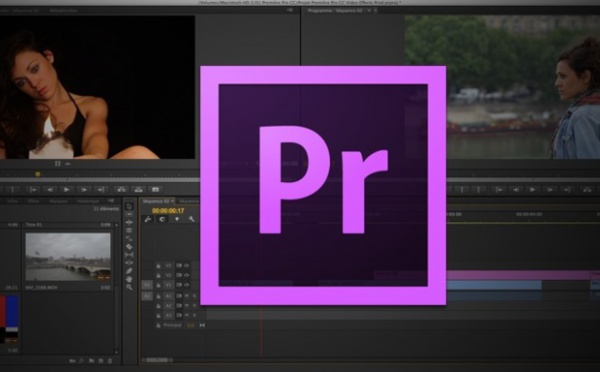This screenshot has height=372, width=600.
Task: Open the Séquence 02 tab dropdown arrow
Action: click(x=369, y=11)
